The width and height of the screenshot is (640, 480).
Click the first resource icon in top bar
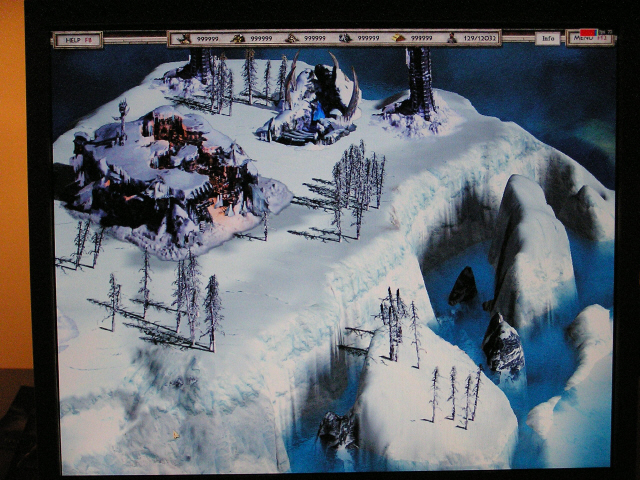pos(184,39)
